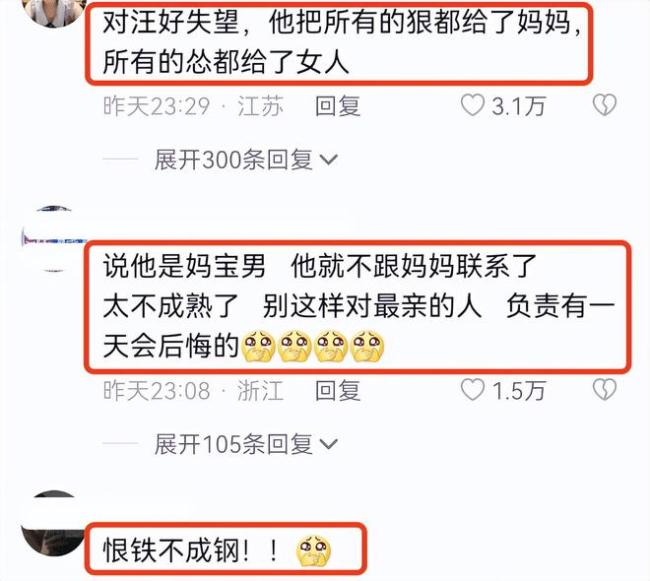The image size is (650, 581).
Task: Expand the 300 replies thread
Action: click(246, 160)
